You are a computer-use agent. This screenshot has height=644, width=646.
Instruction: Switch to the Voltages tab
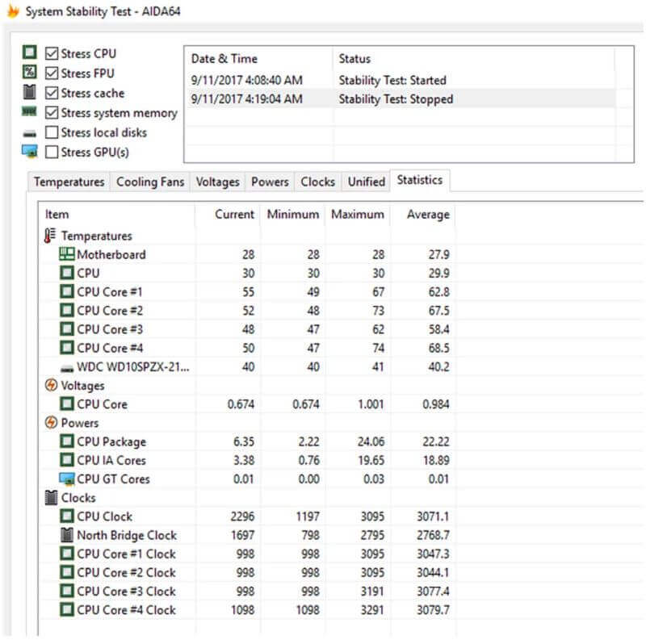pos(217,182)
